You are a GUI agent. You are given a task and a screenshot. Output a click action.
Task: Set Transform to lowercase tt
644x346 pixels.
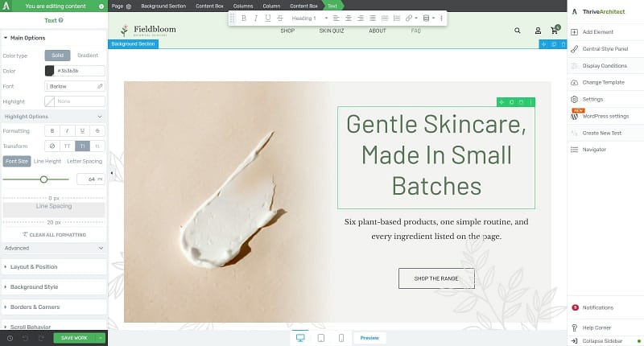click(x=97, y=146)
